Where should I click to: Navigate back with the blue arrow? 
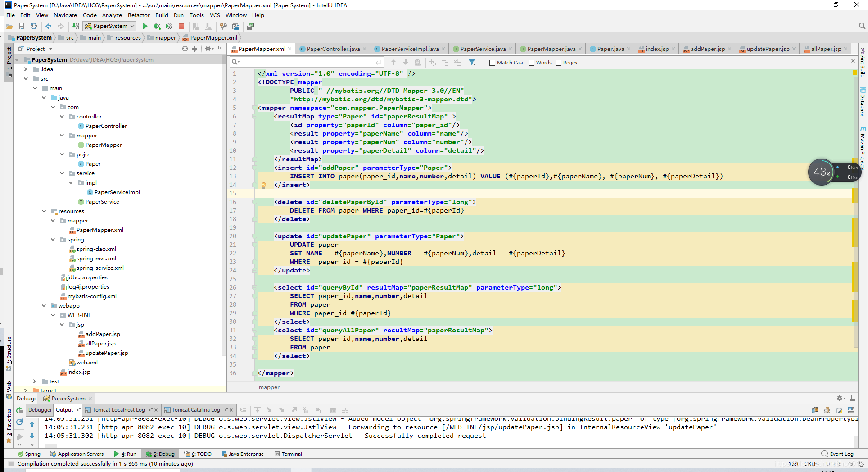(49, 26)
